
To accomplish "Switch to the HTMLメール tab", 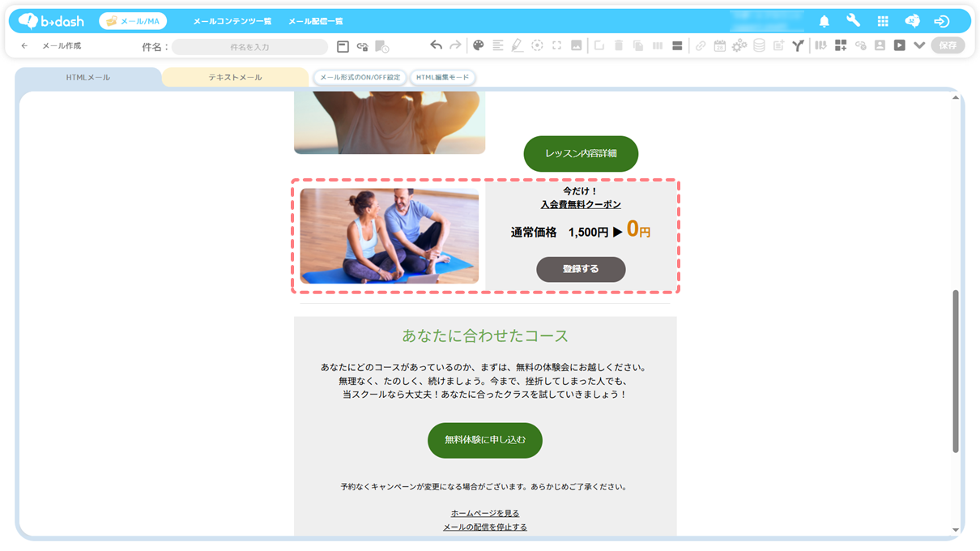I will coord(88,78).
